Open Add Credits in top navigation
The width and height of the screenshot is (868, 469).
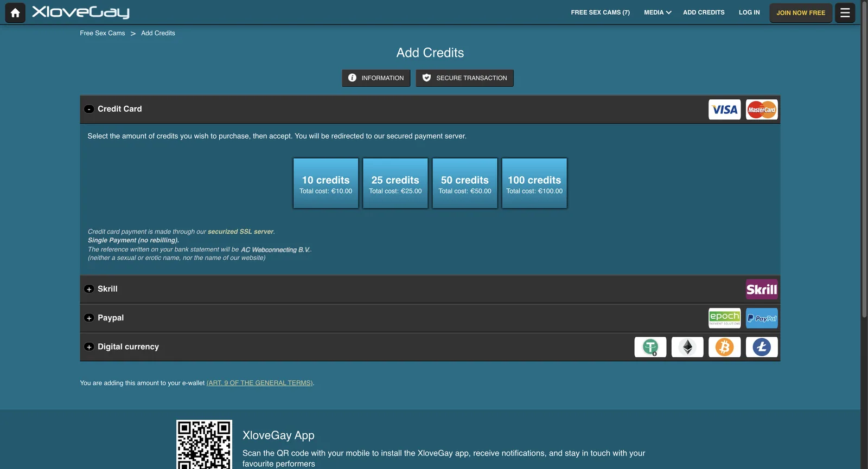click(x=704, y=12)
